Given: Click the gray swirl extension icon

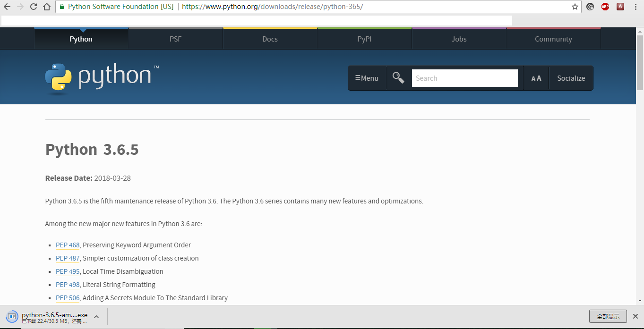Looking at the screenshot, I should [x=590, y=7].
